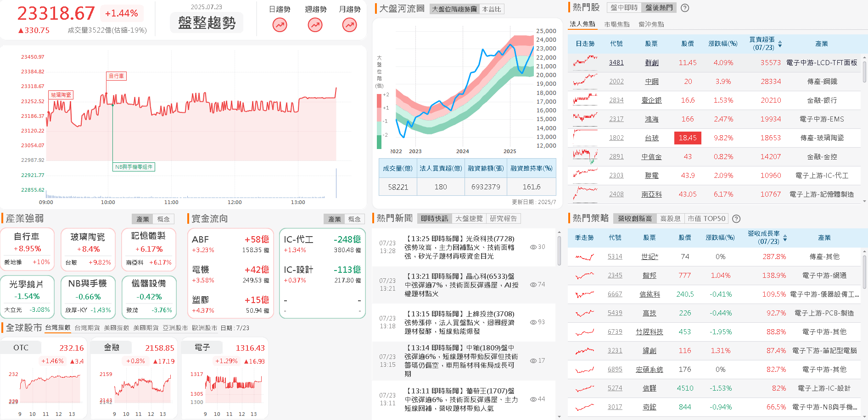Select 市場焦點 tab in 熱門股
This screenshot has width=868, height=420.
(x=617, y=24)
